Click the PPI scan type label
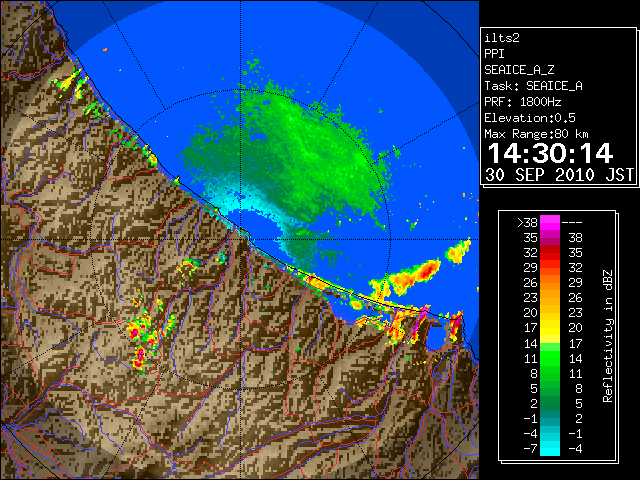Screen dimensions: 640x480 pyautogui.click(x=494, y=54)
